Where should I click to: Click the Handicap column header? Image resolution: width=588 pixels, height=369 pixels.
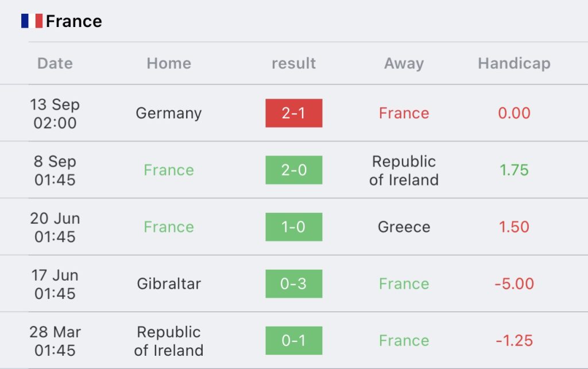point(514,64)
